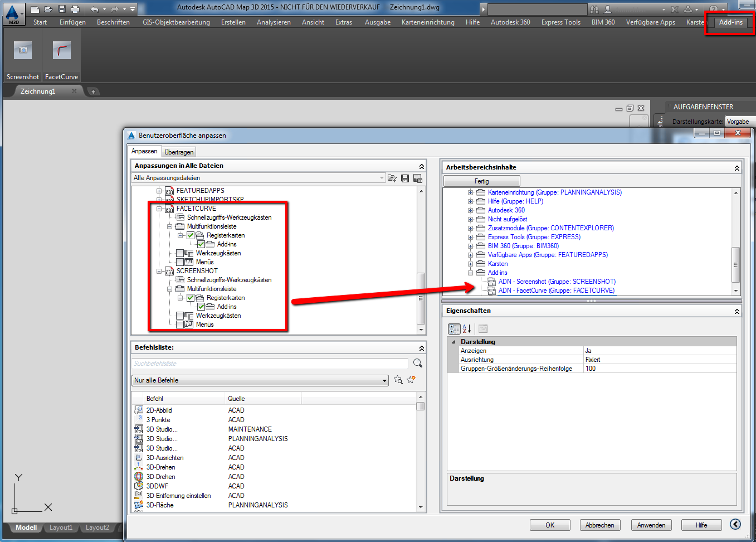Click the user sign-in icon in title bar

[608, 9]
